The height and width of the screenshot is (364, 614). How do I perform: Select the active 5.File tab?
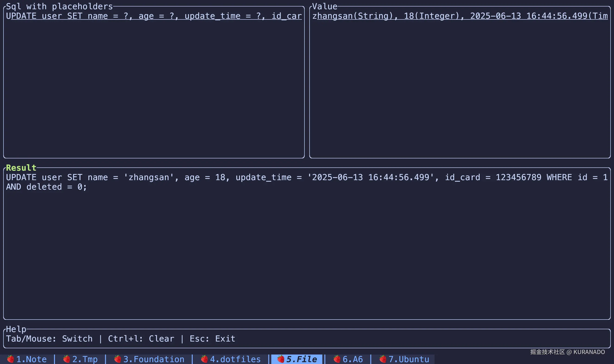302,359
